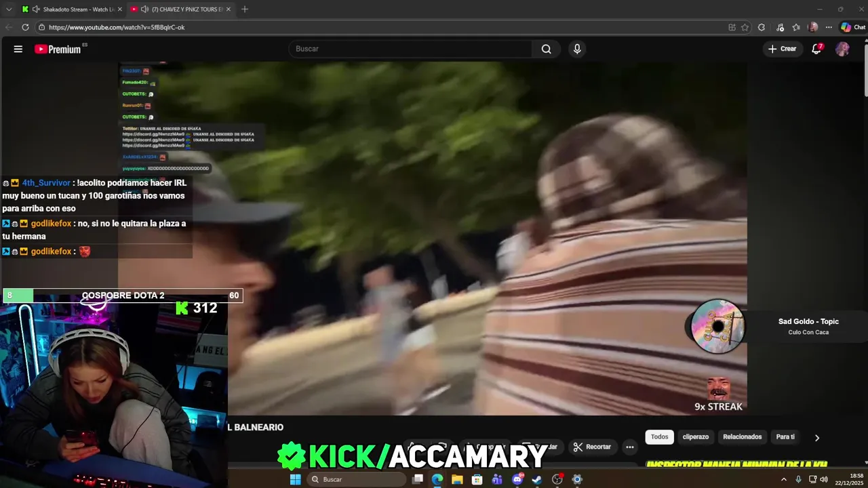Open favorites list icon in toolbar

point(796,27)
